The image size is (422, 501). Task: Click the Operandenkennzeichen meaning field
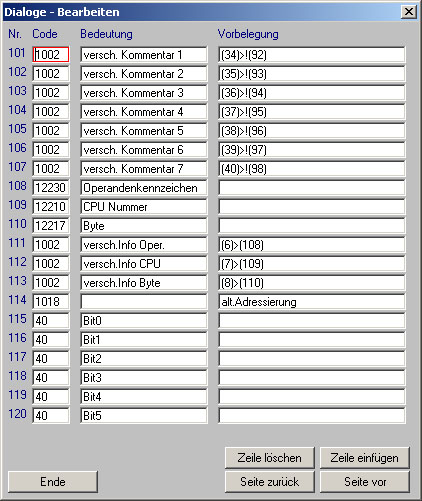tap(144, 187)
